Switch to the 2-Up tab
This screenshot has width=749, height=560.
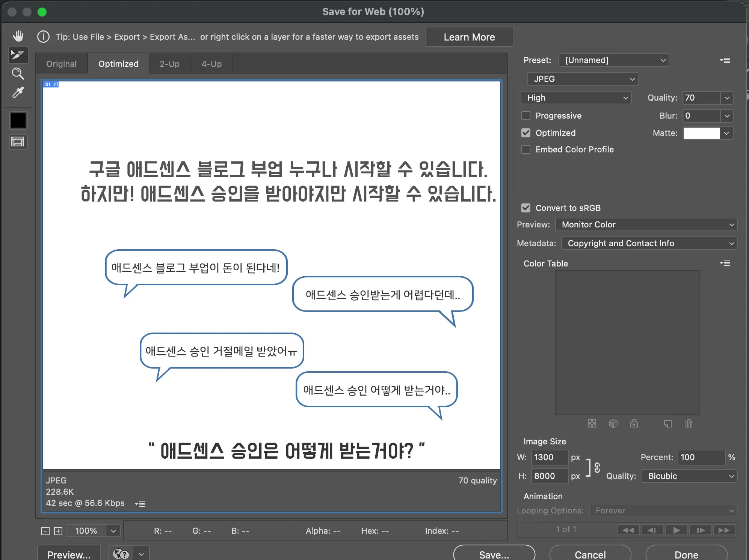tap(169, 64)
